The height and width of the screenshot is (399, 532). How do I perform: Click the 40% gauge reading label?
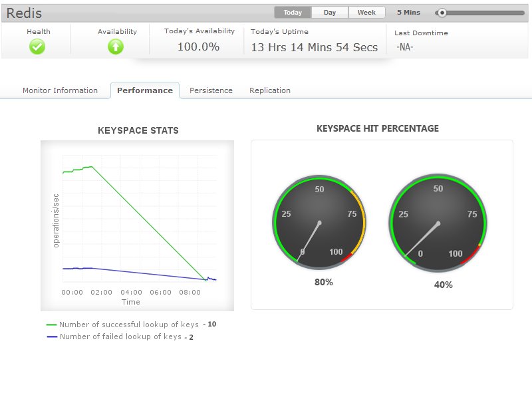pos(444,285)
